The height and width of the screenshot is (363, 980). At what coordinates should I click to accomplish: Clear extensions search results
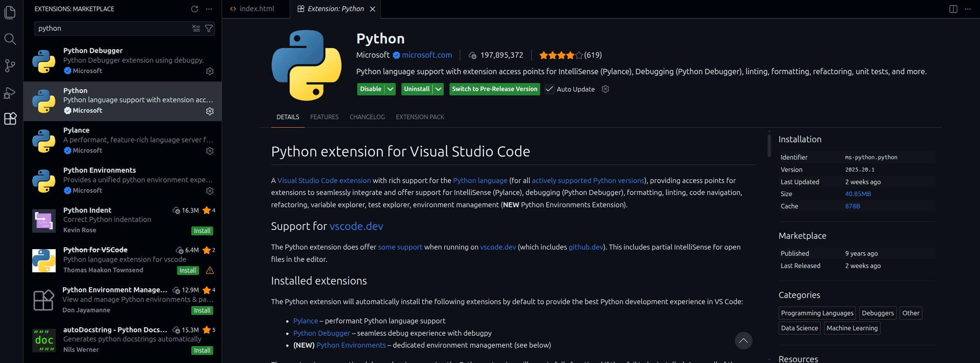pyautogui.click(x=196, y=28)
